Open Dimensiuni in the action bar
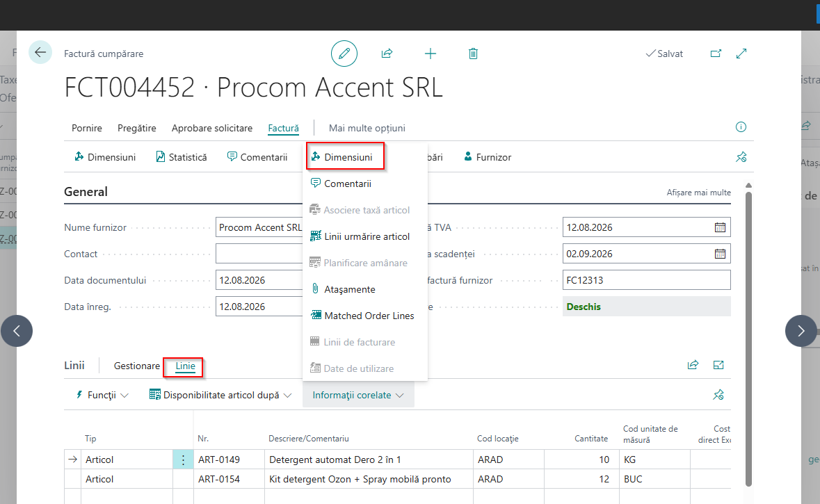 pos(105,157)
